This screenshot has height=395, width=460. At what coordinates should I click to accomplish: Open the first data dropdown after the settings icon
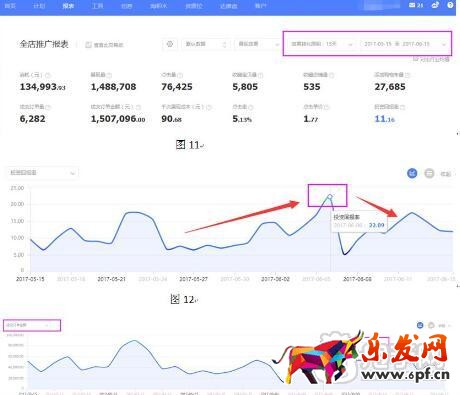[x=205, y=44]
